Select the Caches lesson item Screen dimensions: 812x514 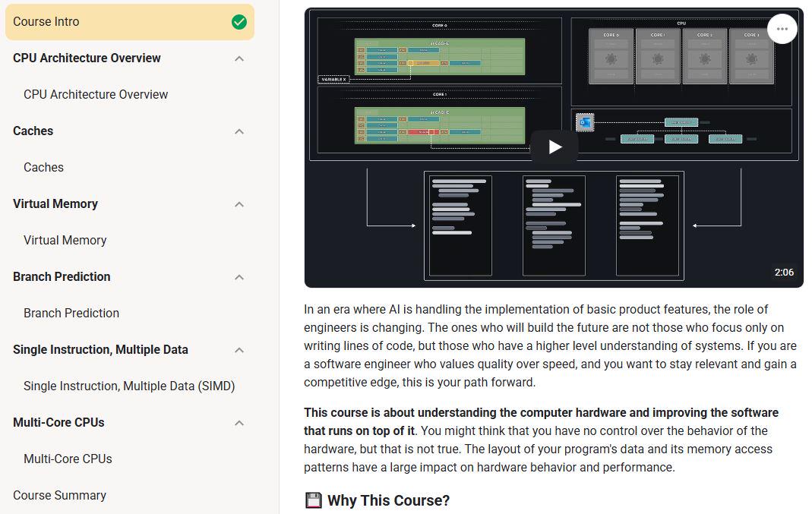[43, 168]
